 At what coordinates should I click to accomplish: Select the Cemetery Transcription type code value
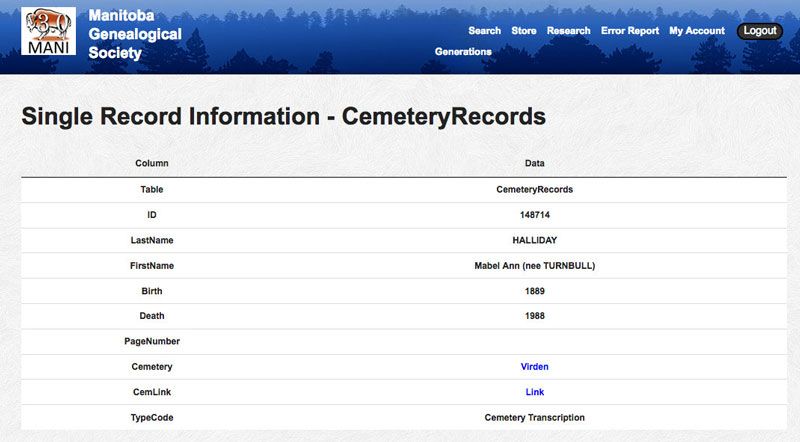(534, 417)
